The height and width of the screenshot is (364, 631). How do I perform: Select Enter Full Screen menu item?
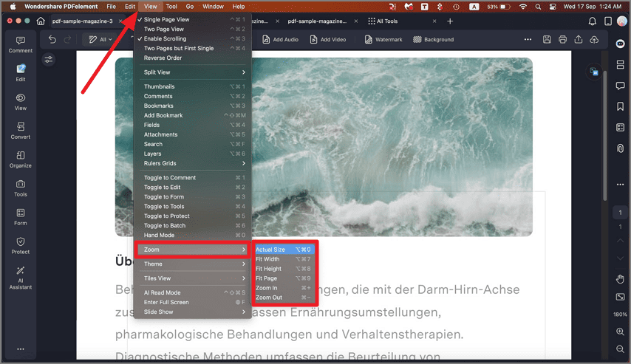point(191,302)
